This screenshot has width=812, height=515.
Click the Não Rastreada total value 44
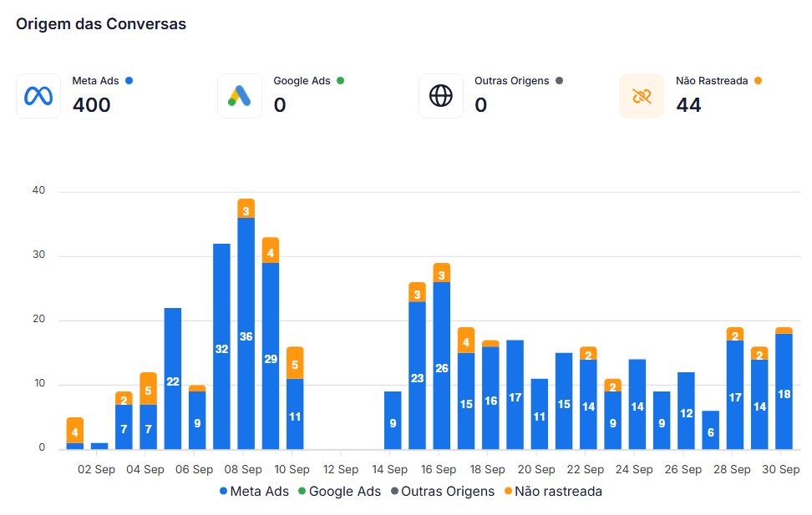tap(688, 105)
